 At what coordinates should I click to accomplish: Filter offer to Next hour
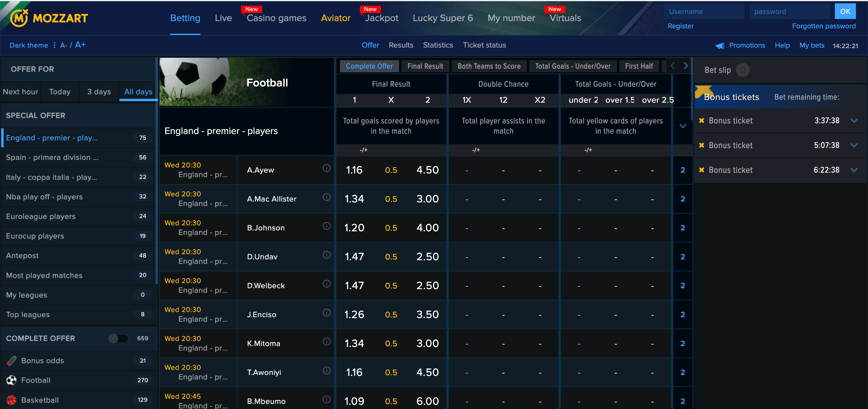(20, 92)
